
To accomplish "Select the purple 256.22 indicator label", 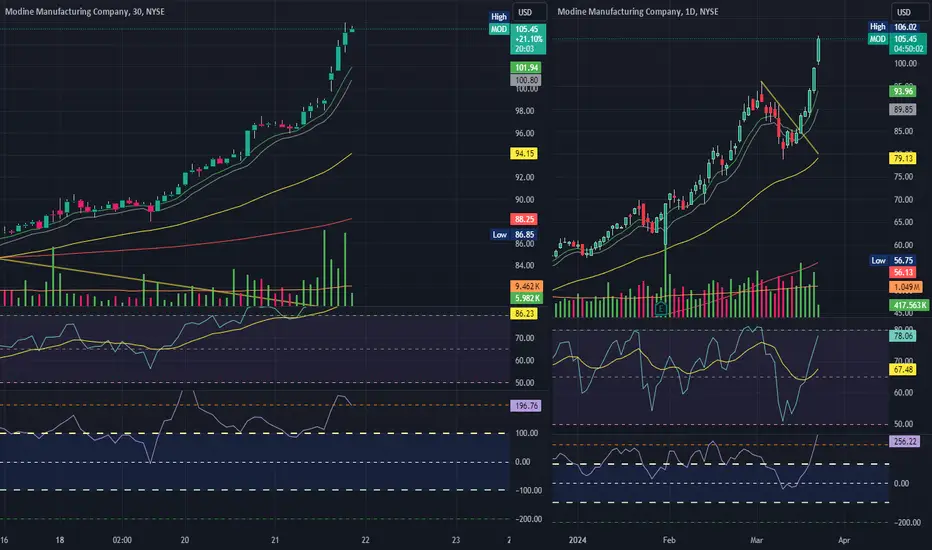I will (x=905, y=441).
